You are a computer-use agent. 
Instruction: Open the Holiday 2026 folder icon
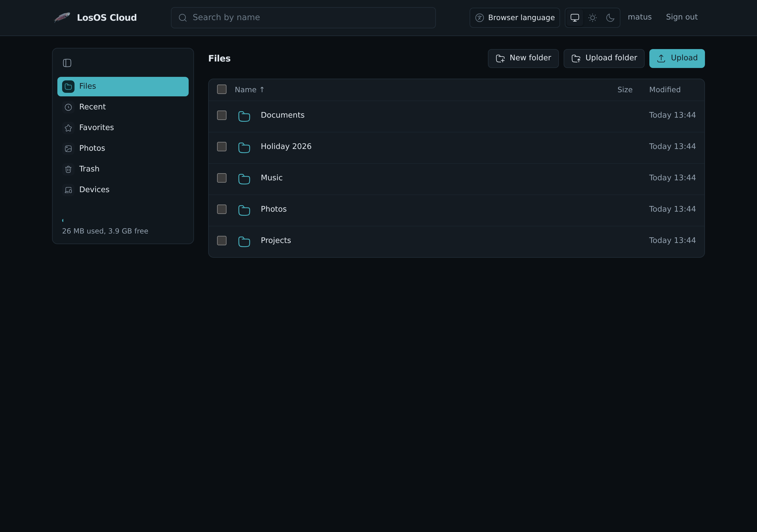coord(244,147)
